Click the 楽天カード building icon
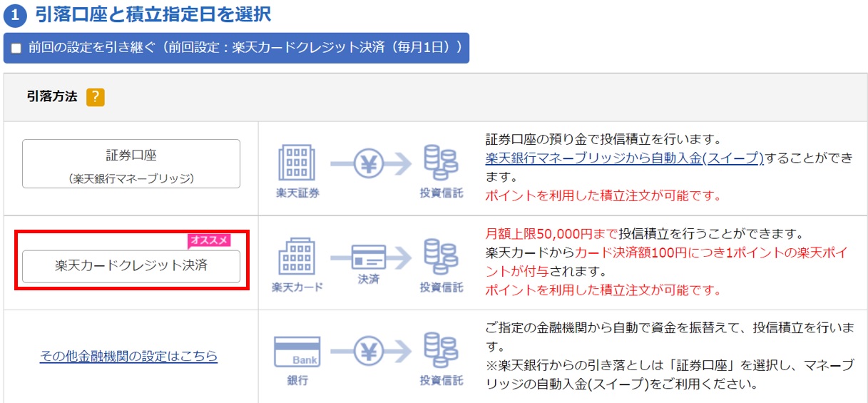 [x=297, y=257]
